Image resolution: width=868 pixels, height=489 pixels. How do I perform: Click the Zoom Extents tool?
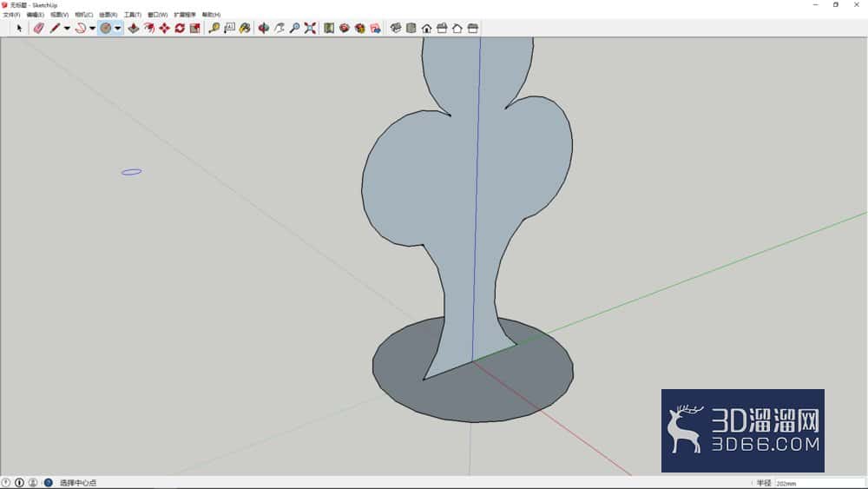pos(310,29)
